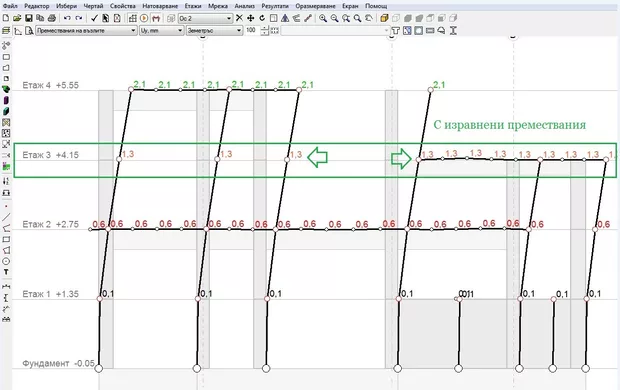This screenshot has height=390, width=620.
Task: Click the Фундамент -0.05 level label
Action: pyautogui.click(x=58, y=363)
